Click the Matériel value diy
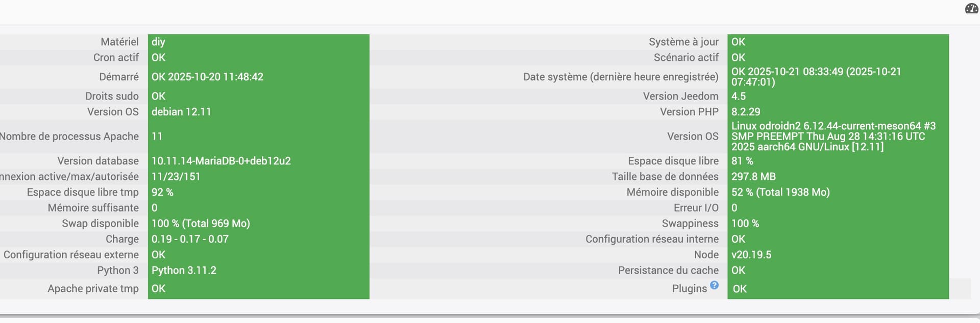980x323 pixels. coord(158,42)
